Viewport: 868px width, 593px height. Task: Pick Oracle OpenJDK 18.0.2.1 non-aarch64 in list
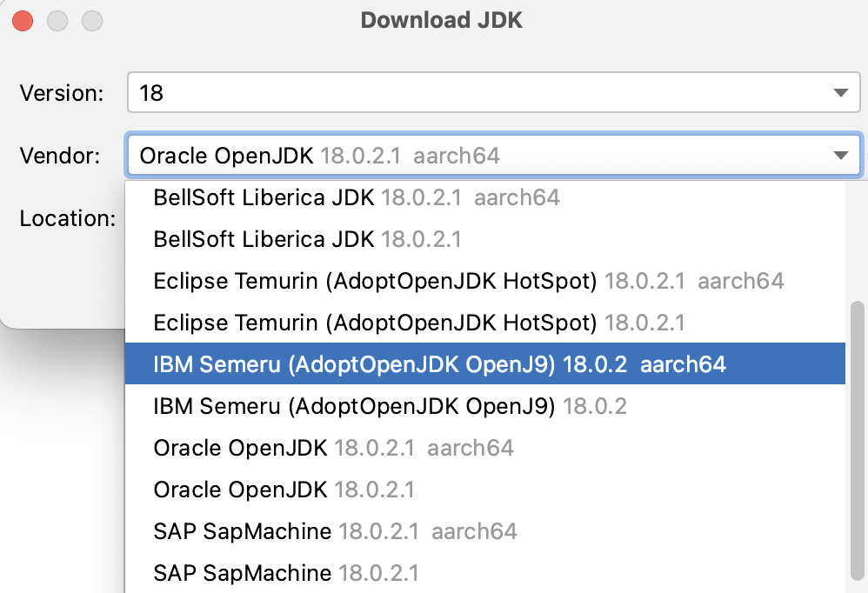[x=284, y=490]
